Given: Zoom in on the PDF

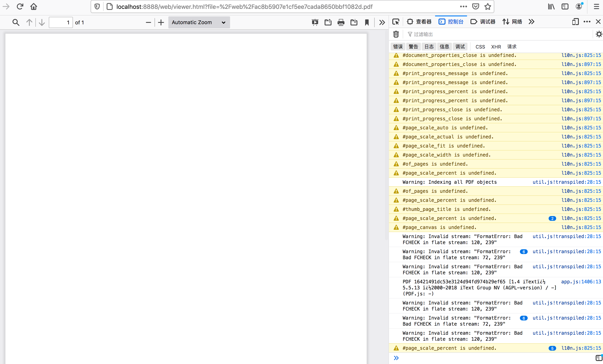Looking at the screenshot, I should point(161,22).
